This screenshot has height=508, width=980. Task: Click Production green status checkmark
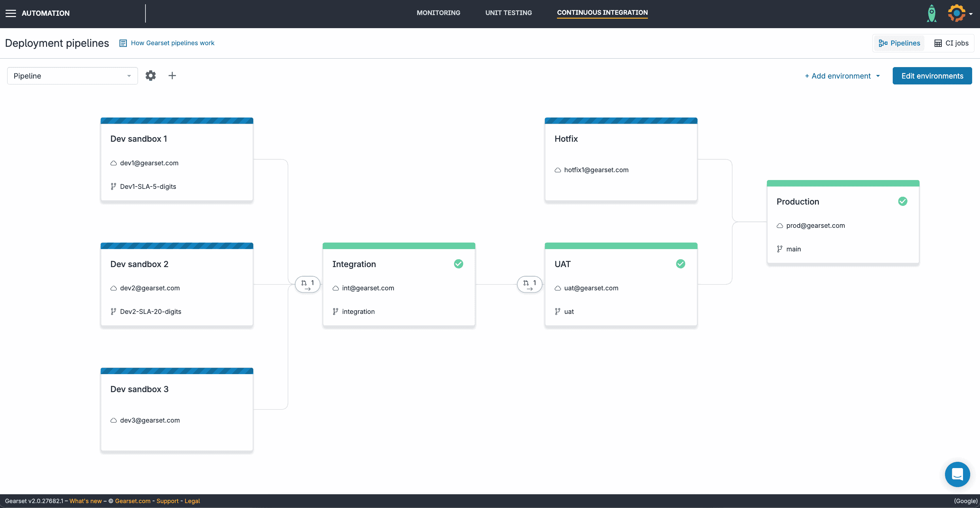click(x=903, y=201)
